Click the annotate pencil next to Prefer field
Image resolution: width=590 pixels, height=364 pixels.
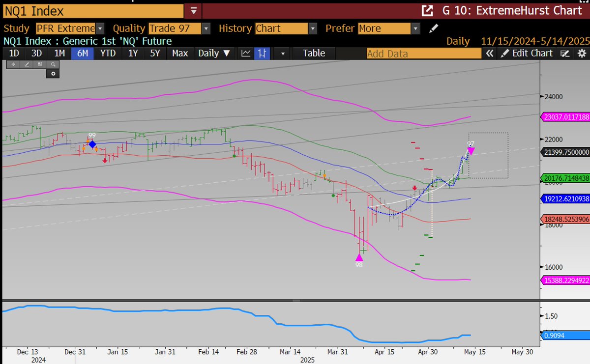coord(434,28)
